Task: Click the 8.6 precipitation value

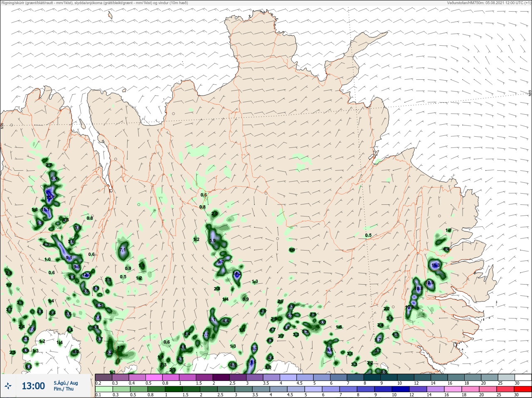Action: tap(330, 350)
